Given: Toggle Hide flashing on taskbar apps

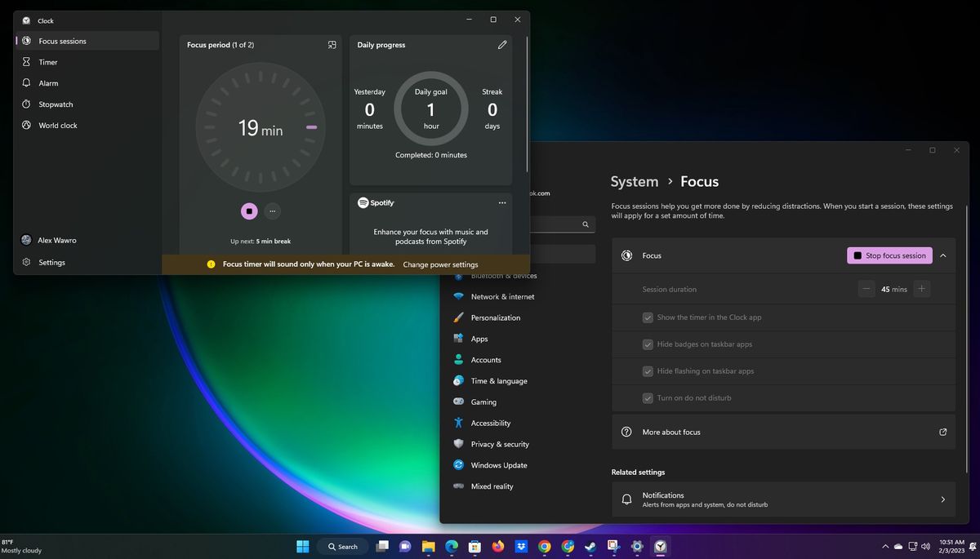Looking at the screenshot, I should [648, 370].
